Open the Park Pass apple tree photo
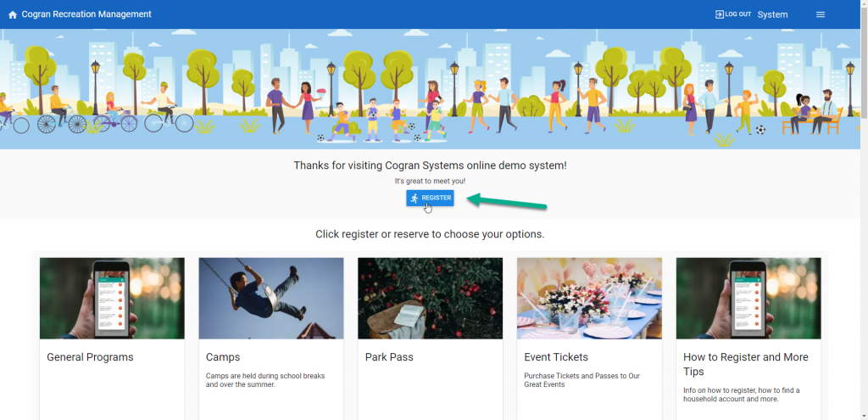This screenshot has width=868, height=420. click(x=430, y=298)
